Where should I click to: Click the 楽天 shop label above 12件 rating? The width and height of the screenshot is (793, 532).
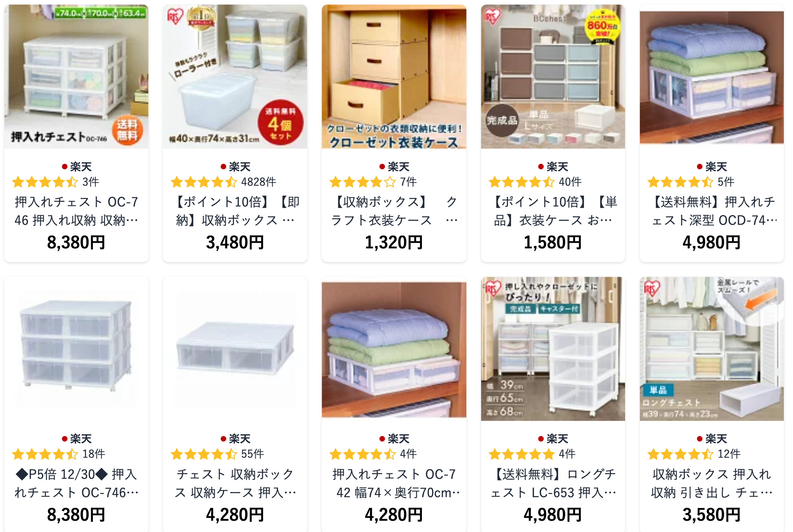(x=712, y=439)
